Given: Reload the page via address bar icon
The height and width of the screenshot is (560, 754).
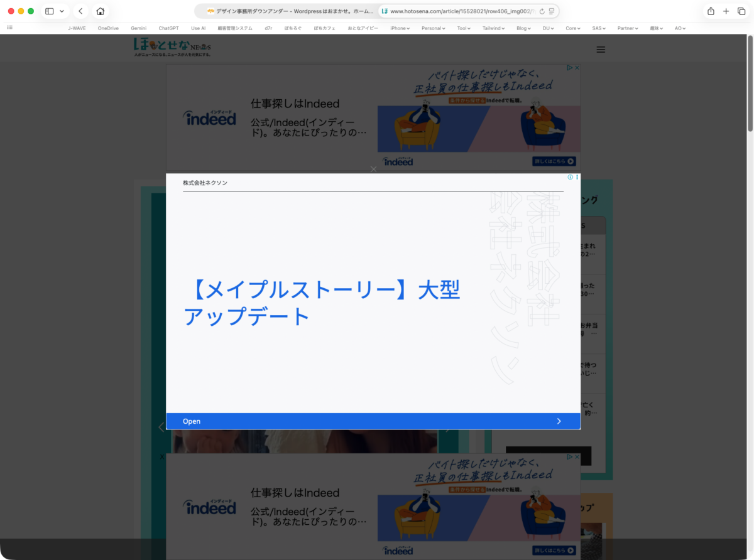Looking at the screenshot, I should [542, 11].
